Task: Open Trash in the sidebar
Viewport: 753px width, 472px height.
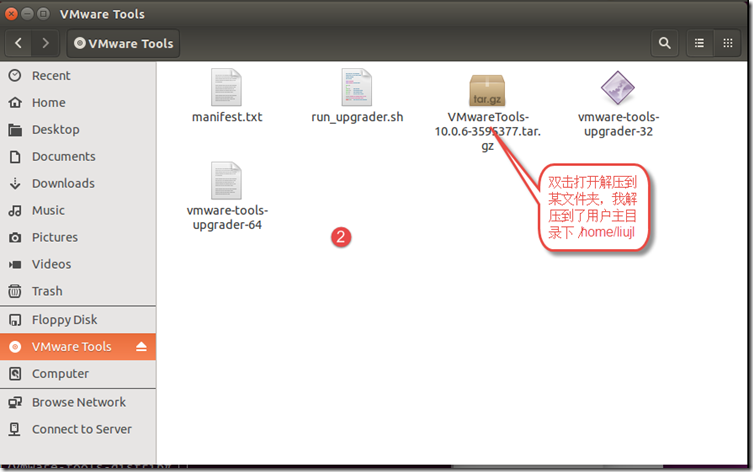Action: tap(78, 290)
